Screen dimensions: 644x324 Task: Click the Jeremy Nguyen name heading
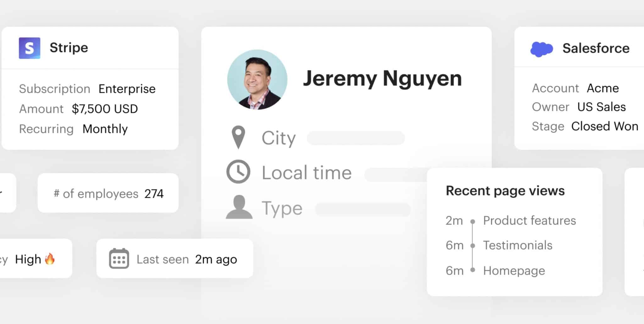tap(382, 78)
